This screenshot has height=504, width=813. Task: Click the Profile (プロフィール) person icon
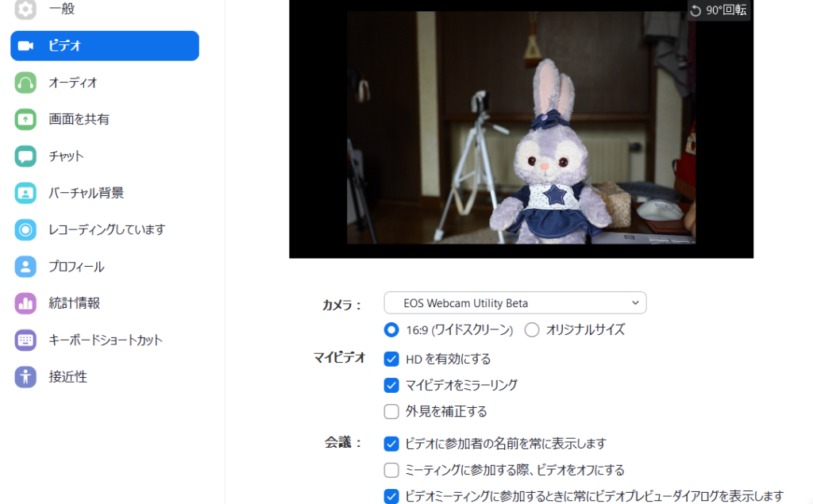tap(25, 267)
